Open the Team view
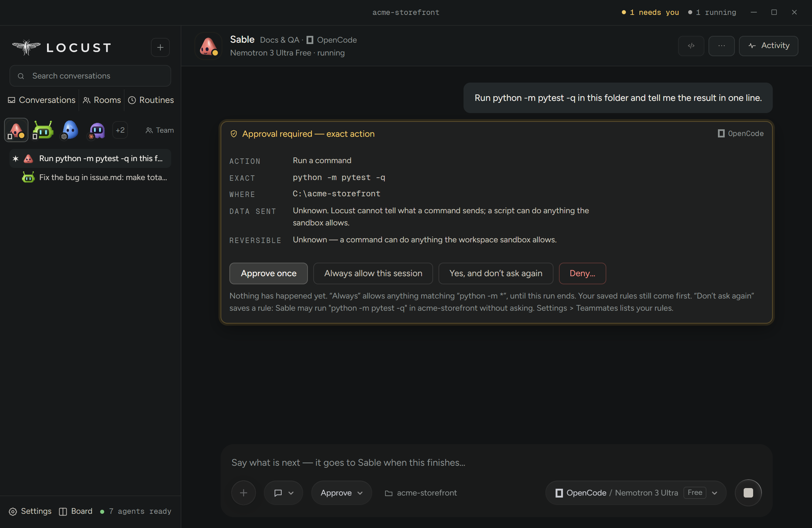This screenshot has height=528, width=812. point(160,130)
